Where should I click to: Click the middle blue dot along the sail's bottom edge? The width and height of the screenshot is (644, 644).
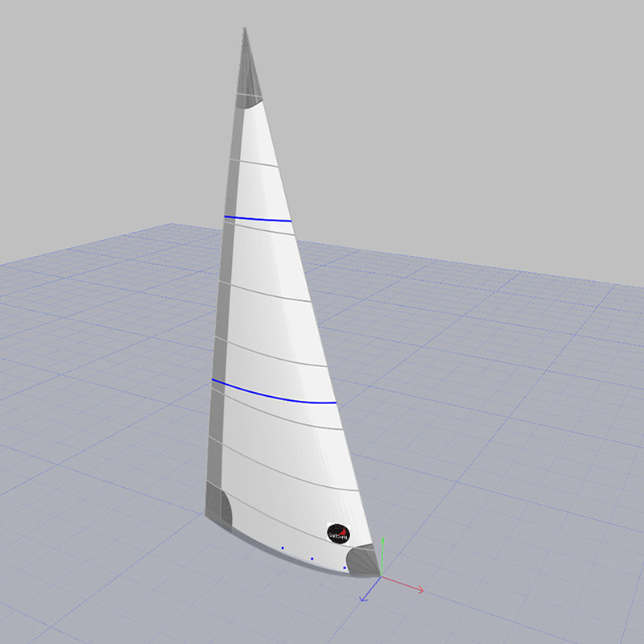point(312,558)
